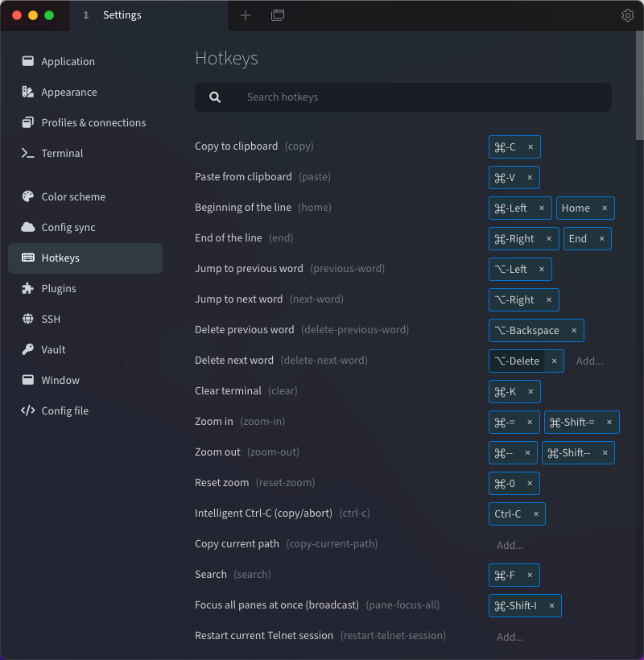644x660 pixels.
Task: Click the Search hotkeys input field
Action: (x=402, y=97)
